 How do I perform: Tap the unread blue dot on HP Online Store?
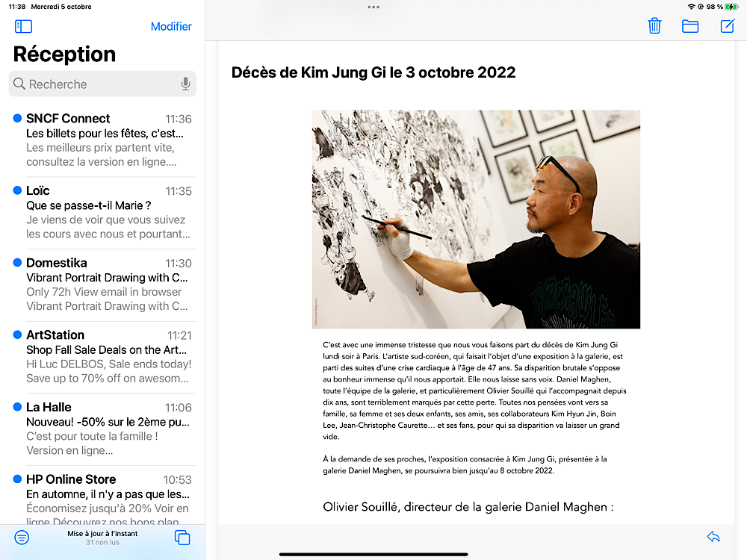[x=17, y=479]
